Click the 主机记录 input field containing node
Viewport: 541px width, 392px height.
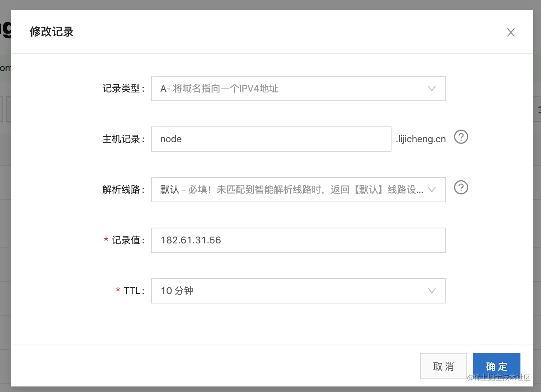[x=271, y=139]
